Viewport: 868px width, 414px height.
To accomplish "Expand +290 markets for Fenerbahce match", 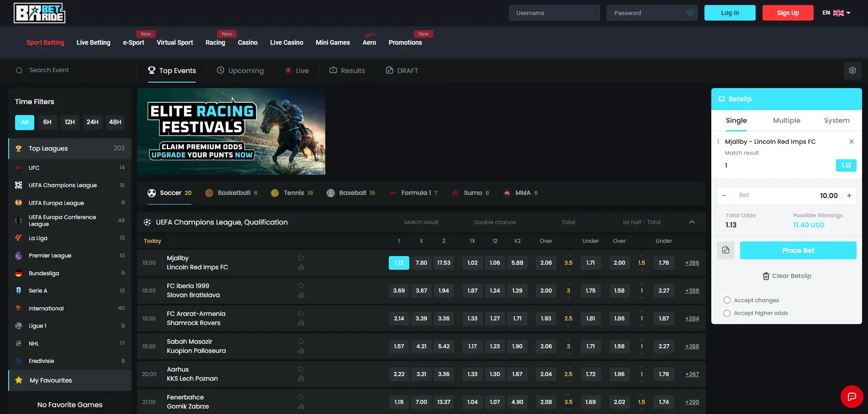I will pyautogui.click(x=692, y=402).
